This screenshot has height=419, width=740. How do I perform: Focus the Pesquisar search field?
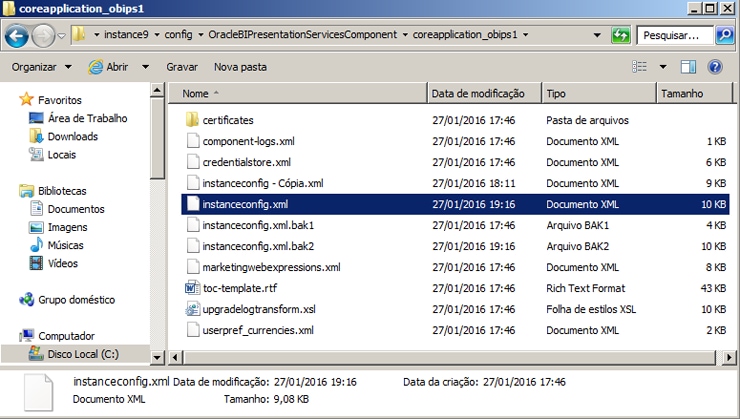tap(675, 35)
